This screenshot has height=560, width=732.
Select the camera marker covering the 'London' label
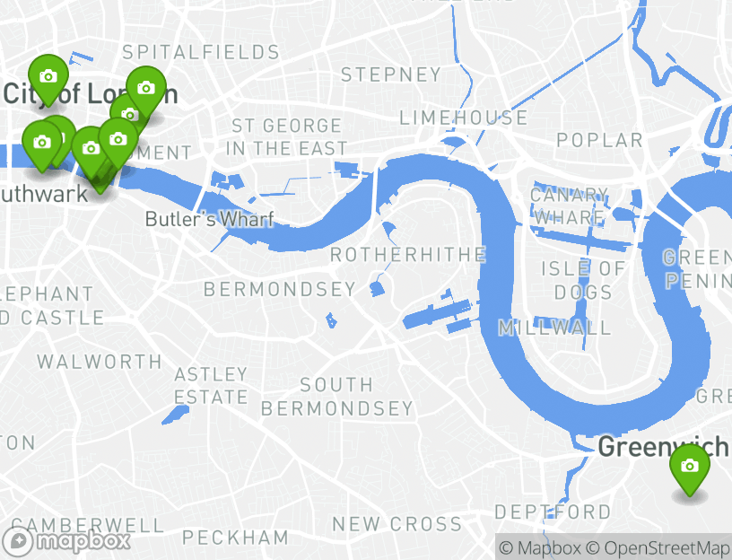[146, 90]
